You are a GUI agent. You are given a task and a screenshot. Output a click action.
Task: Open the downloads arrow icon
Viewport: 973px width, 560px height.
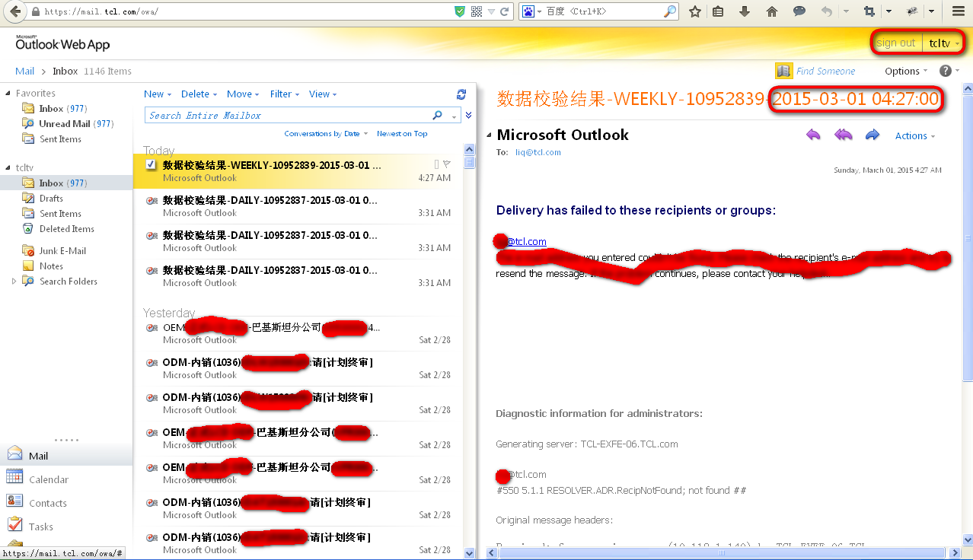pyautogui.click(x=745, y=11)
